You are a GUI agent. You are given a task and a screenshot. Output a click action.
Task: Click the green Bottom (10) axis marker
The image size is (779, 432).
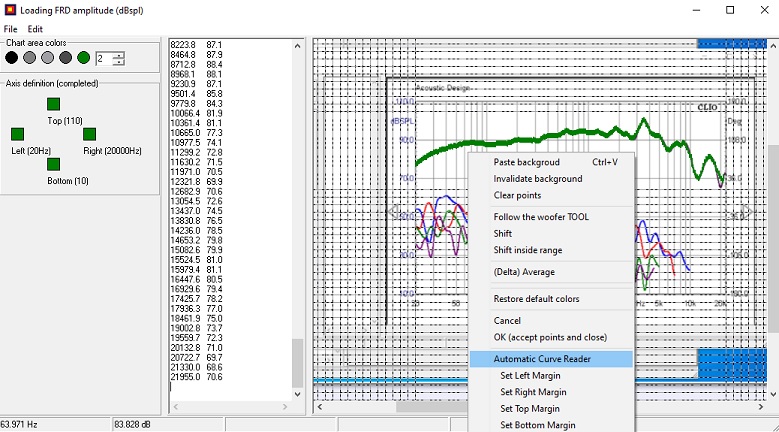(x=54, y=164)
